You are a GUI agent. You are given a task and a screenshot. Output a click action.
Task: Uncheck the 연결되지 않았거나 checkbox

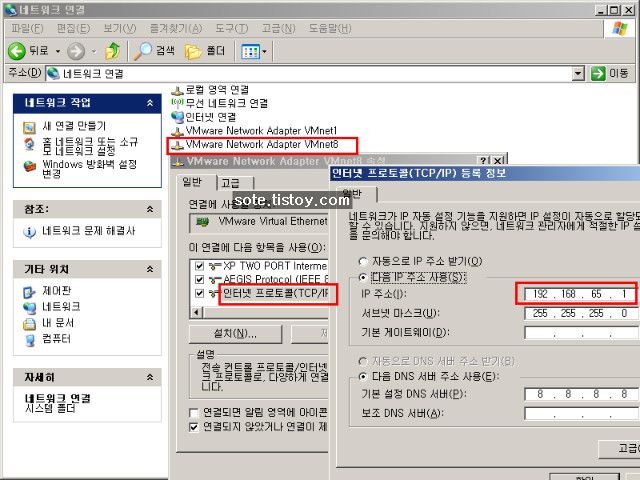coord(194,427)
